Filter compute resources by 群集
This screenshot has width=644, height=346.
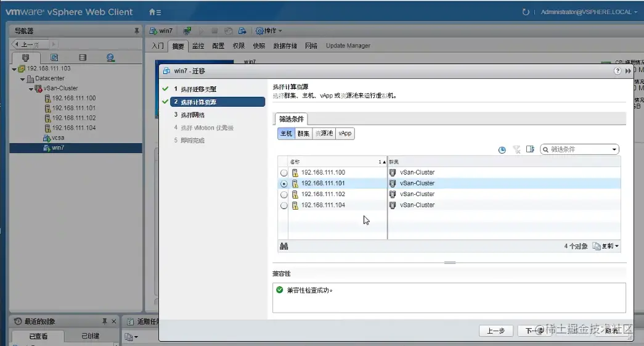(304, 133)
